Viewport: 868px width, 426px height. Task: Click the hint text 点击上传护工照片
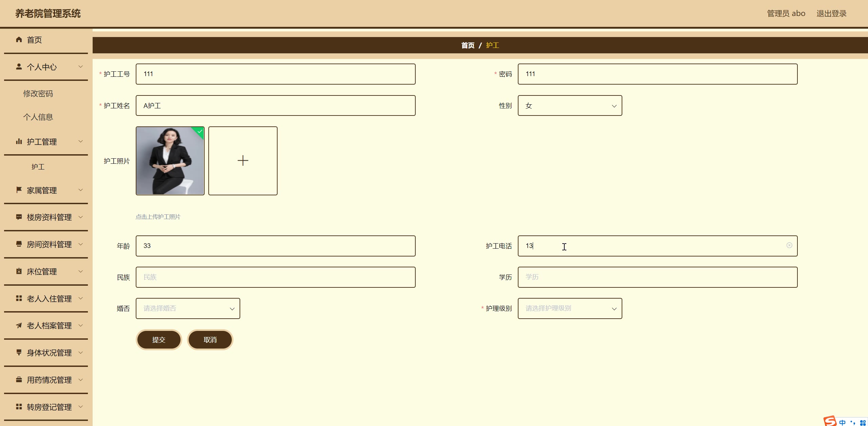[x=158, y=217]
